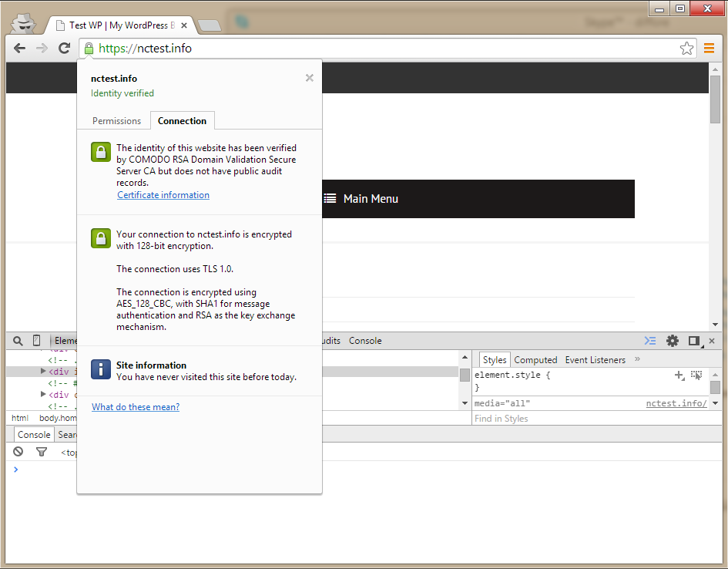Viewport: 728px width, 569px height.
Task: Click the console prompt input line
Action: pyautogui.click(x=367, y=470)
